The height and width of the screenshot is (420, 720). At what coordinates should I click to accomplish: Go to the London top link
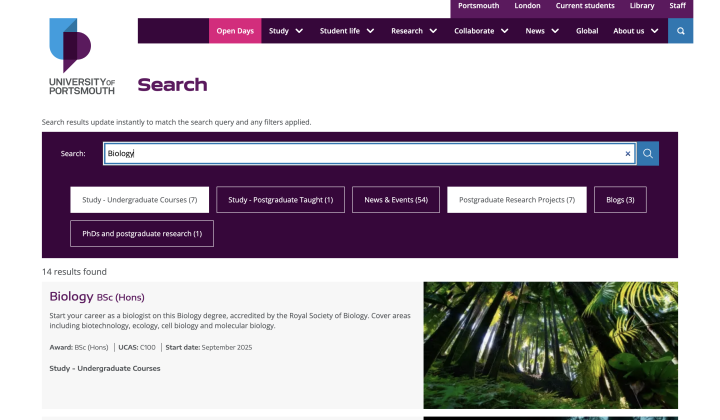coord(527,6)
